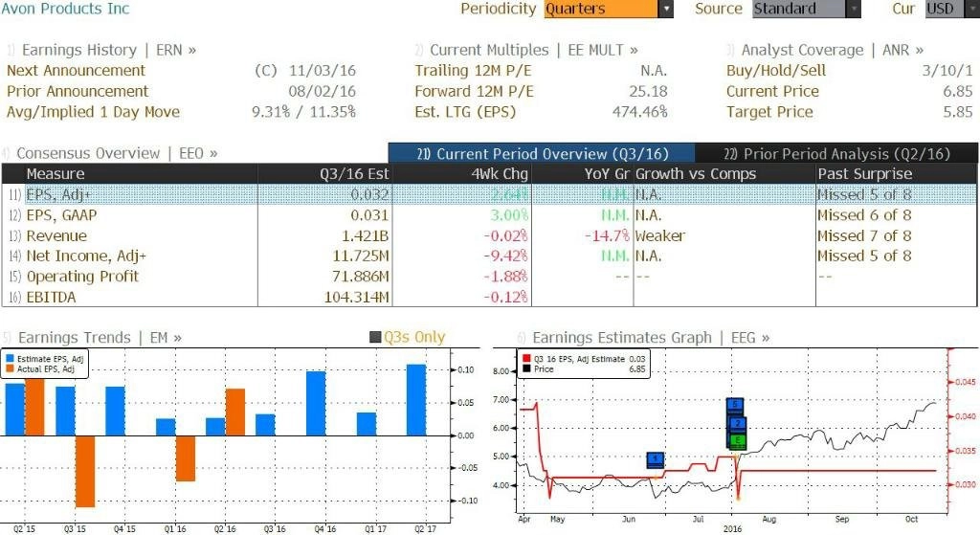Select the EPS, Adj+ row
This screenshot has height=535, width=980.
tap(489, 194)
